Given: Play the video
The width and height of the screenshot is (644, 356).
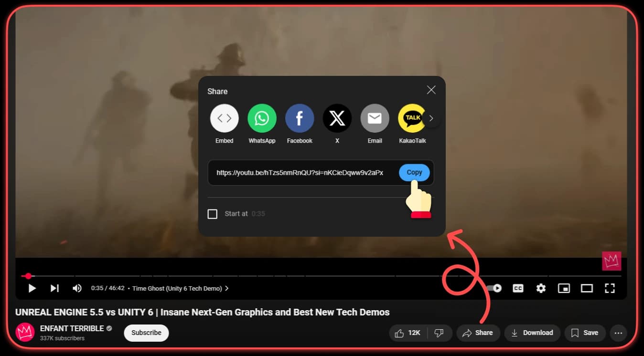Looking at the screenshot, I should (x=32, y=288).
